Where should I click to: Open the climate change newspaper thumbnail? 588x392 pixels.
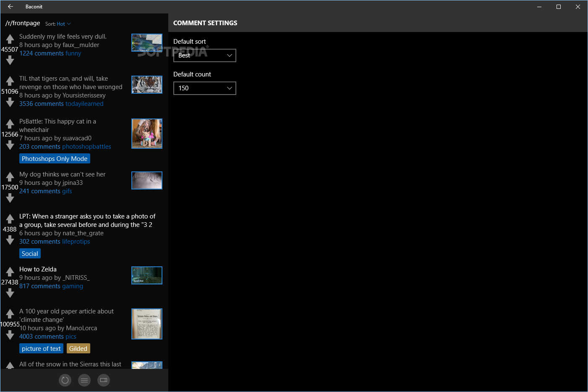147,324
